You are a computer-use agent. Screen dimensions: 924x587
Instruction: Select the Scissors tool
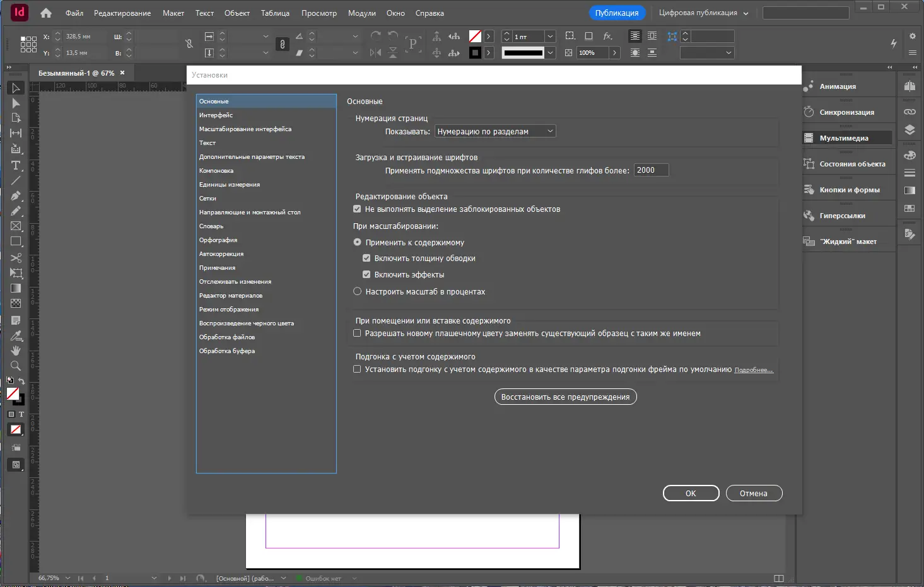tap(16, 257)
